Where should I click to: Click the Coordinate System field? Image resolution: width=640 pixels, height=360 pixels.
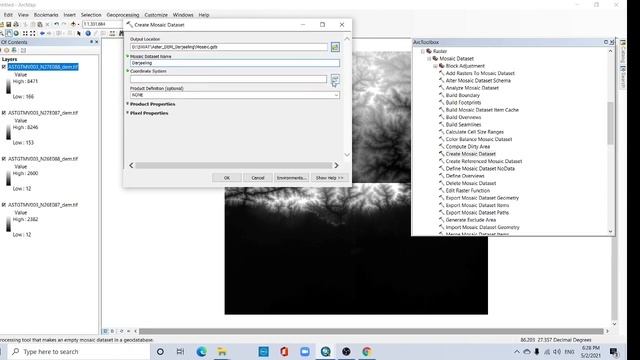click(229, 79)
